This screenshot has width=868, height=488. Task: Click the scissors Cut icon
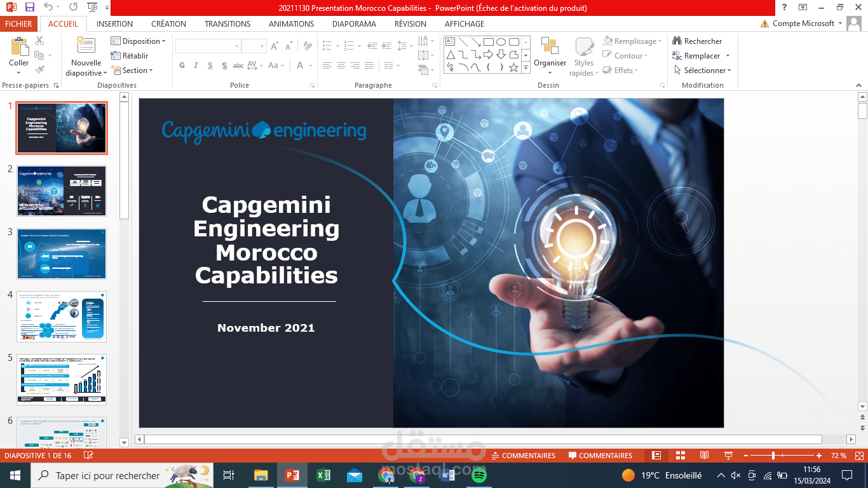point(39,41)
